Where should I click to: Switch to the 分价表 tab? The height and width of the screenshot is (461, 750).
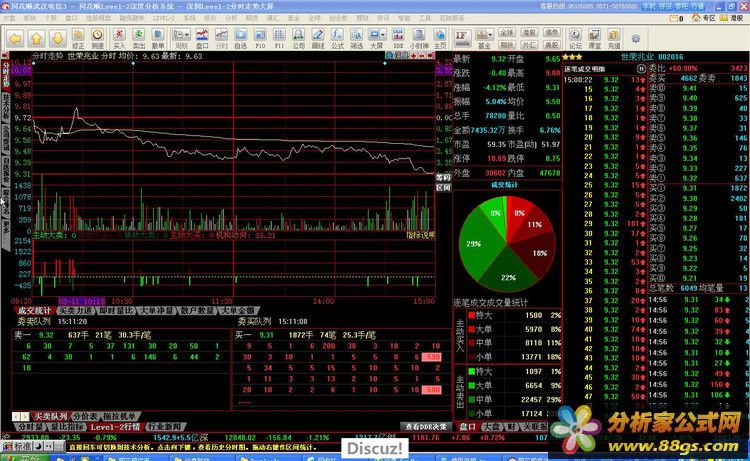[85, 417]
